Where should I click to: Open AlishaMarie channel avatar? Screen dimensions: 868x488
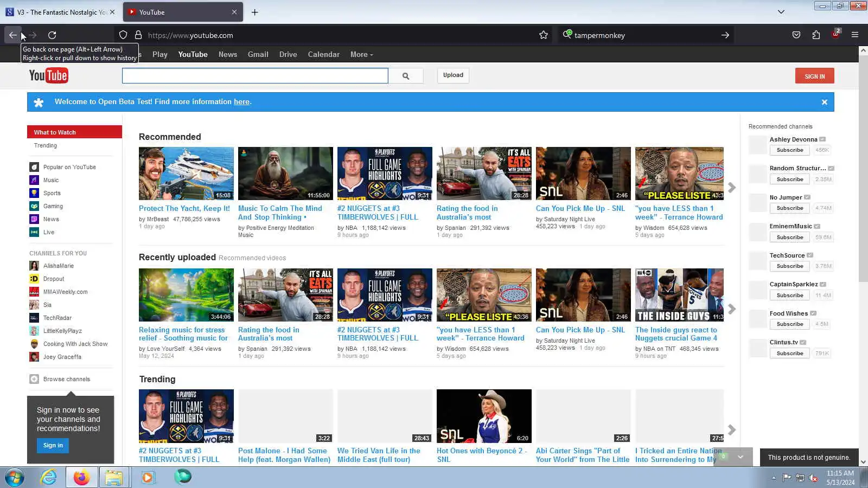pos(34,266)
